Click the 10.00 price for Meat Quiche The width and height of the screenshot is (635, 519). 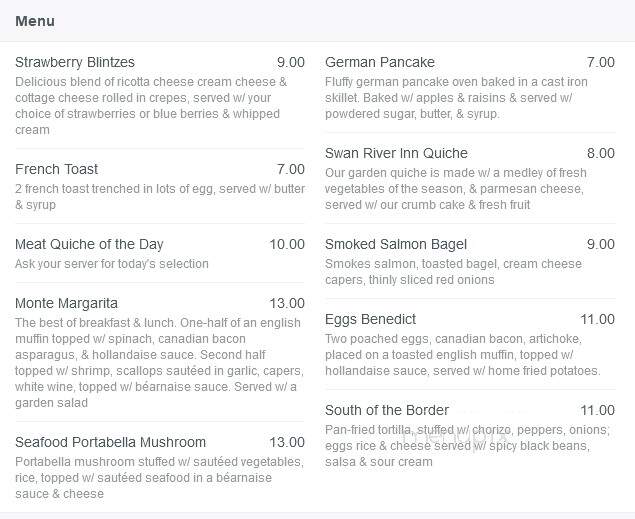287,245
